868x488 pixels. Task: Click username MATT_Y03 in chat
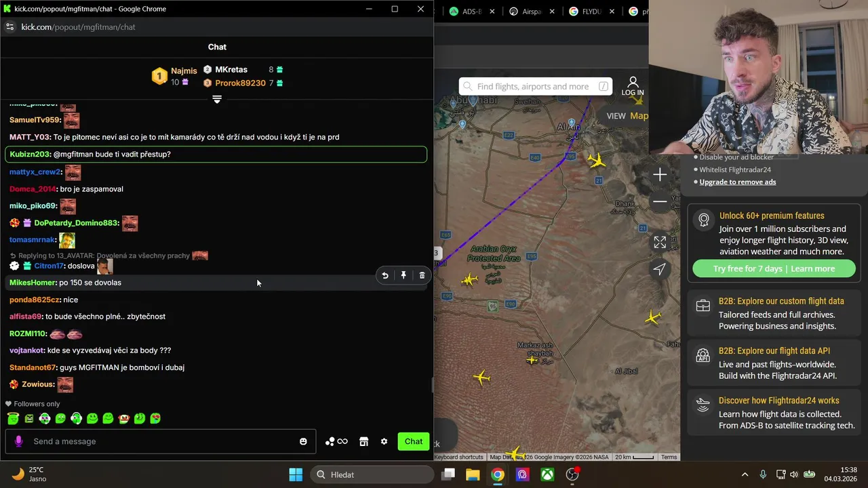[30, 137]
